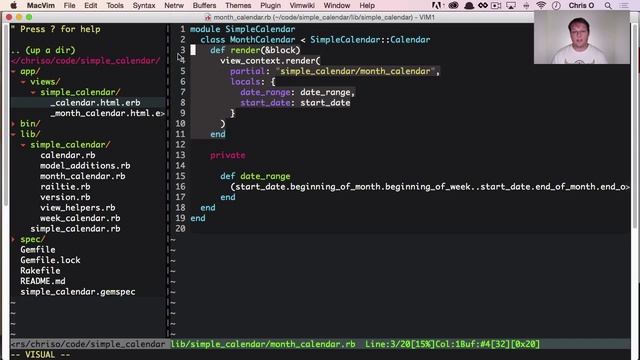Open README.md file
Image resolution: width=640 pixels, height=360 pixels.
[43, 281]
